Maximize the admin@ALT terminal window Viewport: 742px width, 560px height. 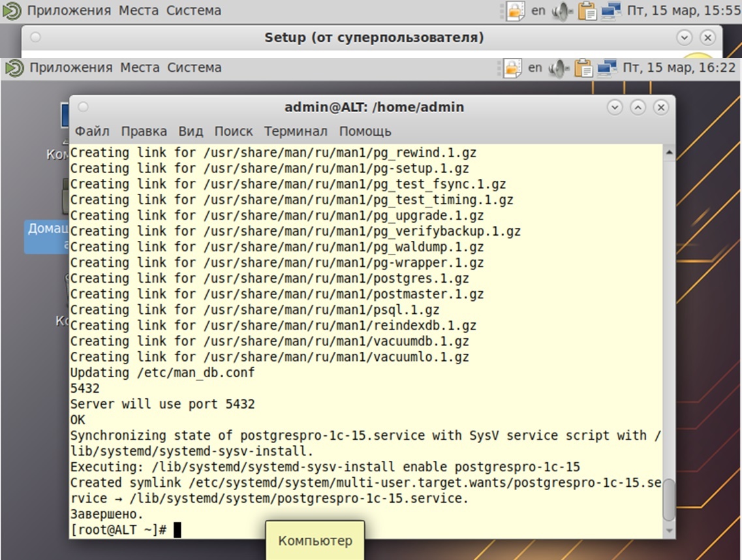pyautogui.click(x=638, y=108)
